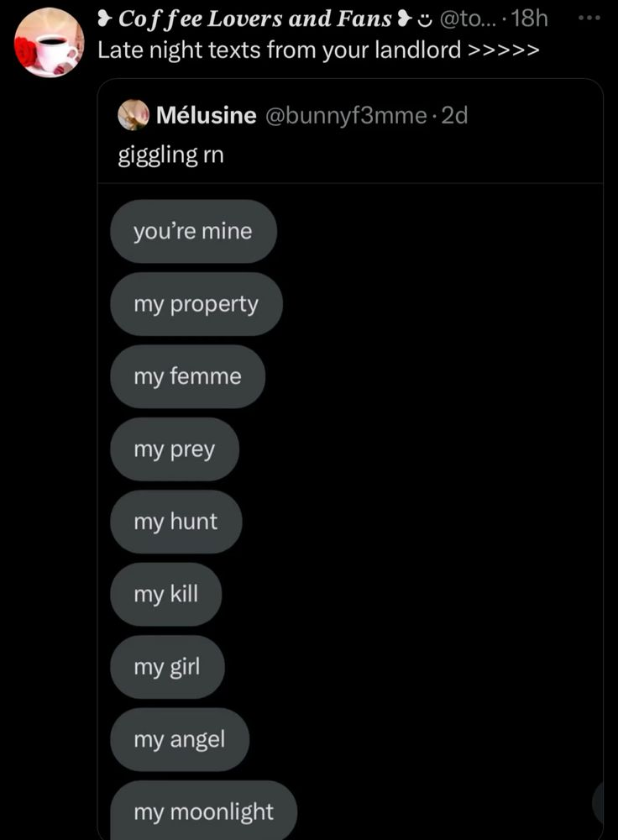Tap the 'my angel' message bubble
The width and height of the screenshot is (618, 840).
click(180, 739)
